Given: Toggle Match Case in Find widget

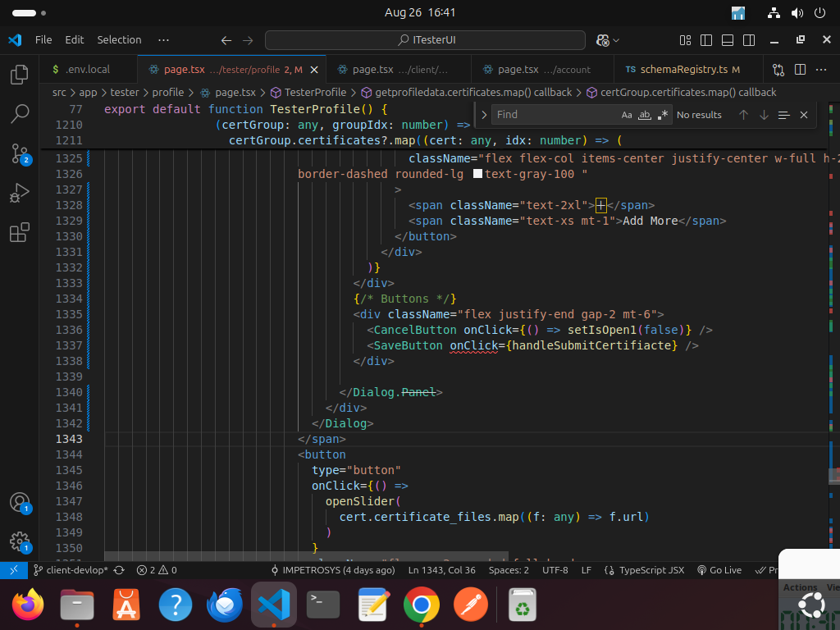Looking at the screenshot, I should (x=627, y=115).
